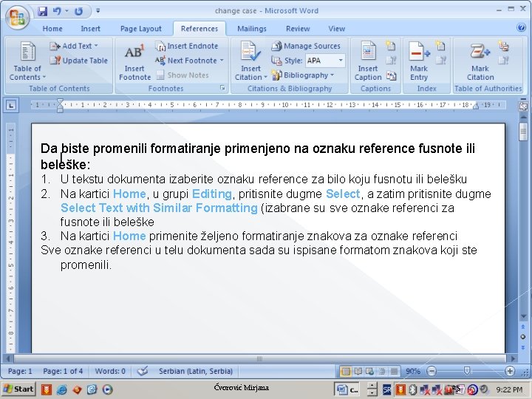Image resolution: width=532 pixels, height=399 pixels.
Task: Zoom out with minus button
Action: pos(432,371)
